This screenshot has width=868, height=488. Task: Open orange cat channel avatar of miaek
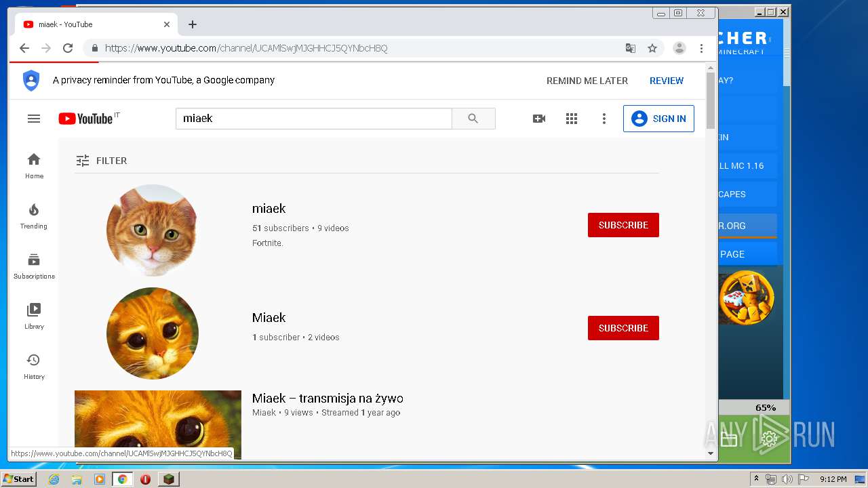point(153,230)
